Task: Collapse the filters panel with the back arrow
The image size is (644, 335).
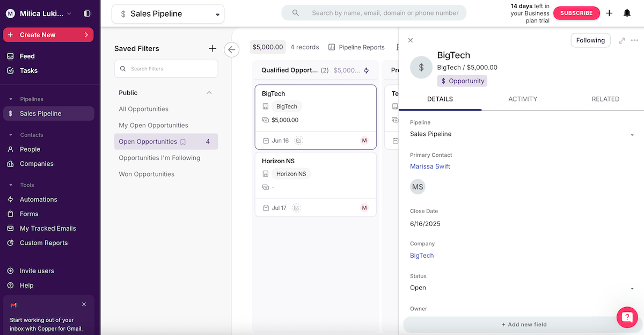Action: tap(231, 50)
